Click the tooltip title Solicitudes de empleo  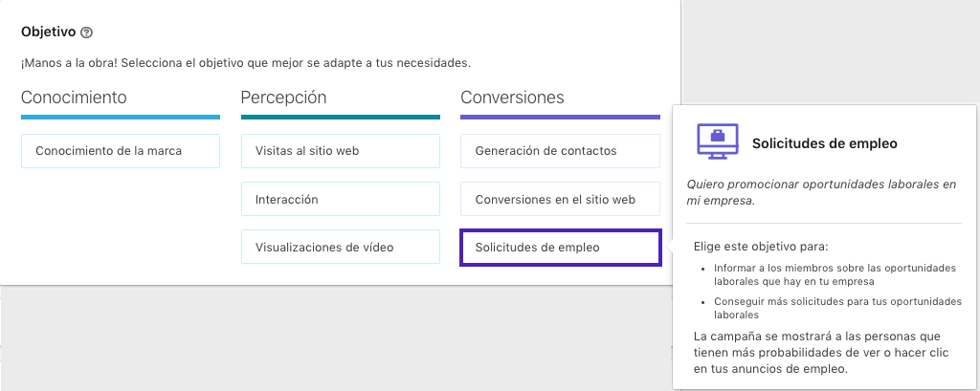[x=825, y=143]
